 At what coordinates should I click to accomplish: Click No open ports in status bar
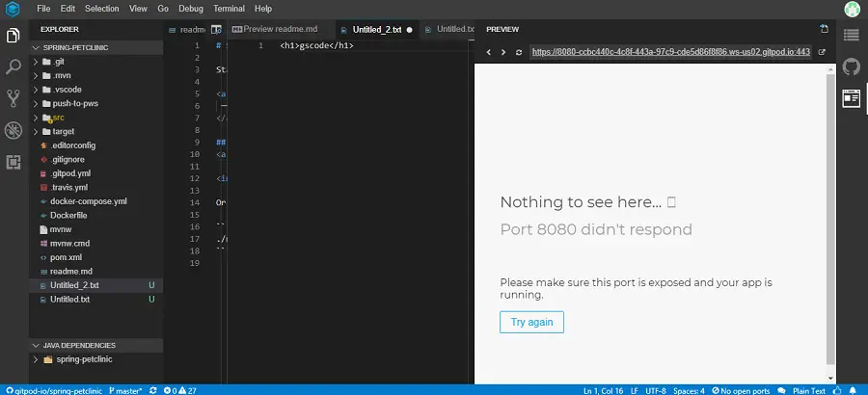741,390
